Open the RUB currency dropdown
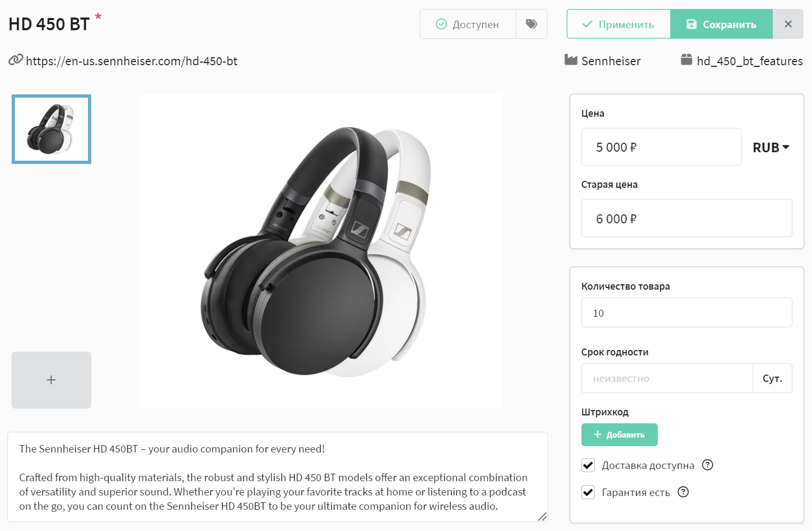812x531 pixels. [x=771, y=147]
